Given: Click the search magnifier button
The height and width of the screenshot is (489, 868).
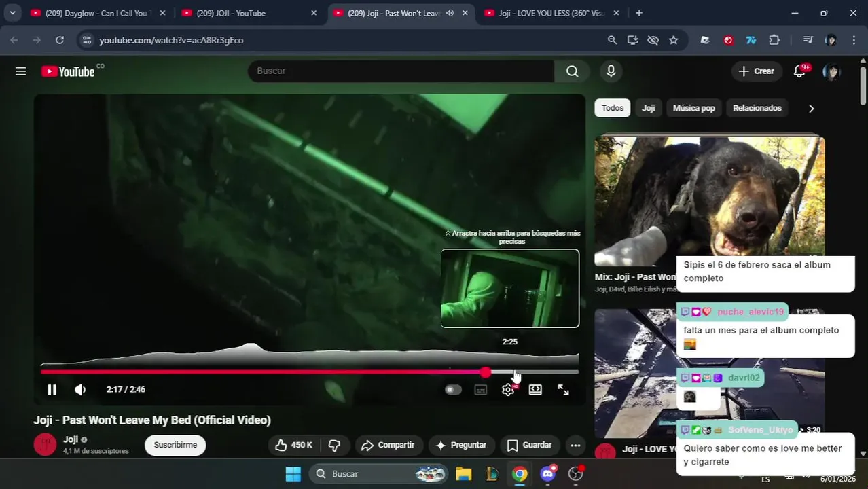Looking at the screenshot, I should coord(573,71).
